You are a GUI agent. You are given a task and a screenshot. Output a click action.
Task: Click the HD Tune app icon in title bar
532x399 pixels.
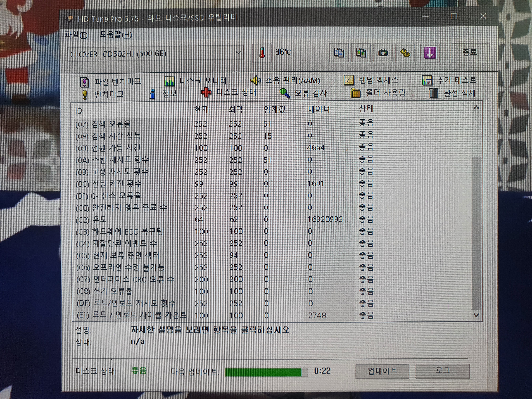[x=70, y=18]
